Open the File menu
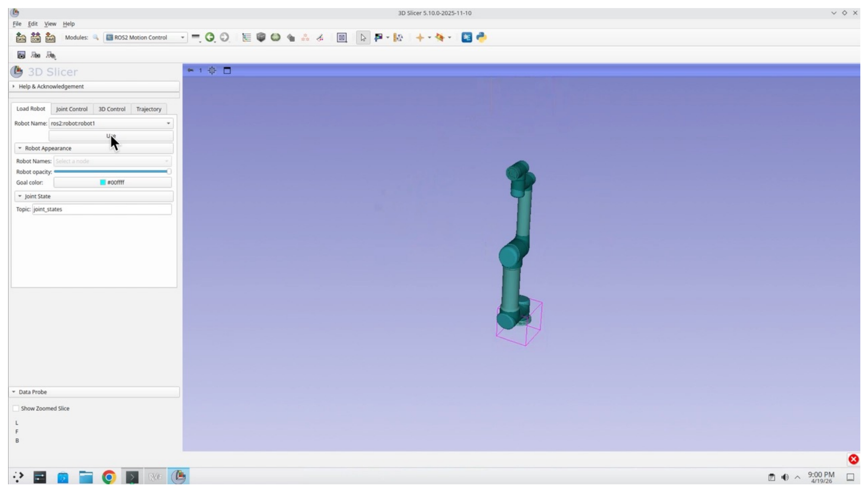Image resolution: width=868 pixels, height=492 pixels. 16,24
